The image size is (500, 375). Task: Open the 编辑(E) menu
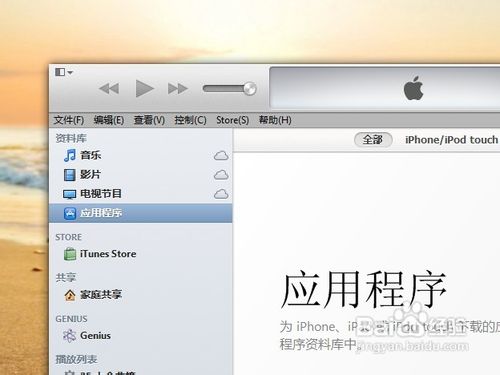click(109, 120)
